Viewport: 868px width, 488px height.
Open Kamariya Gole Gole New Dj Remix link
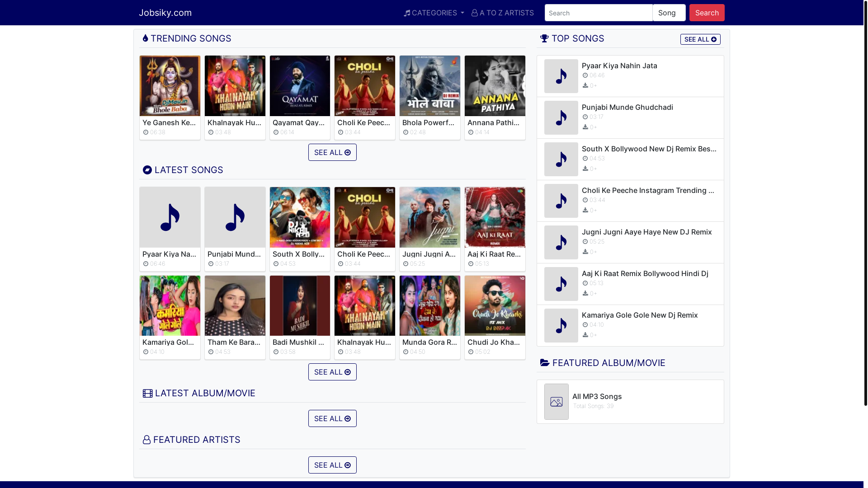(640, 315)
